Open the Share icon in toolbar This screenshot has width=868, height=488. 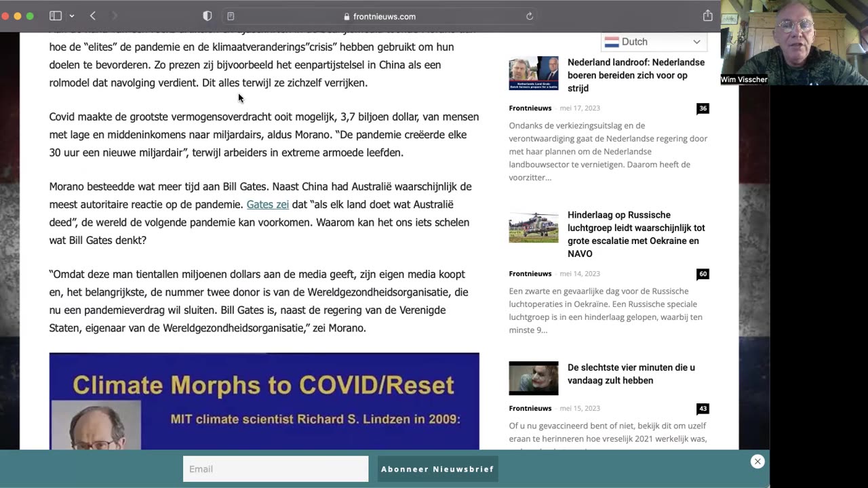coord(708,16)
